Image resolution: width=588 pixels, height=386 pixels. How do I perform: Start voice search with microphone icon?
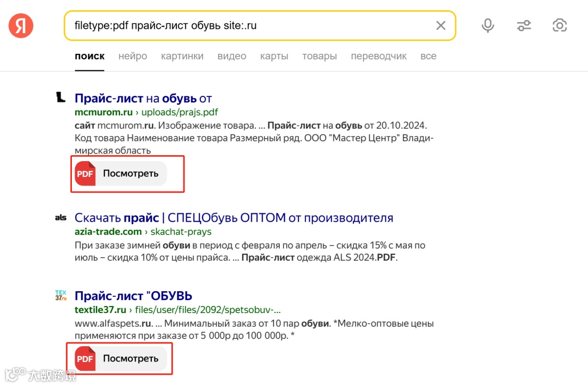(488, 26)
